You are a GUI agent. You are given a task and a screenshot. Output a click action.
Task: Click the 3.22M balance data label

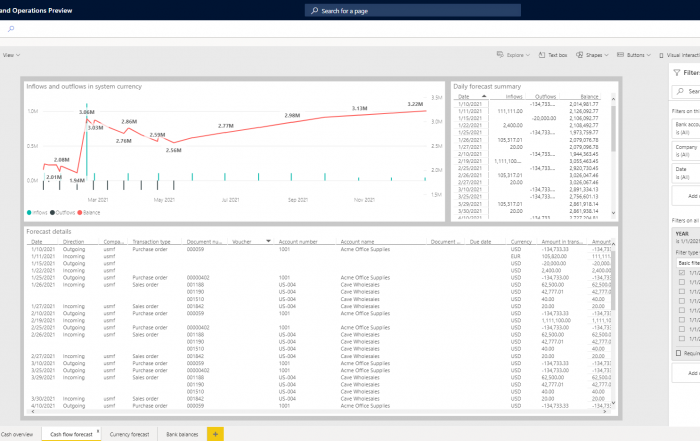415,104
